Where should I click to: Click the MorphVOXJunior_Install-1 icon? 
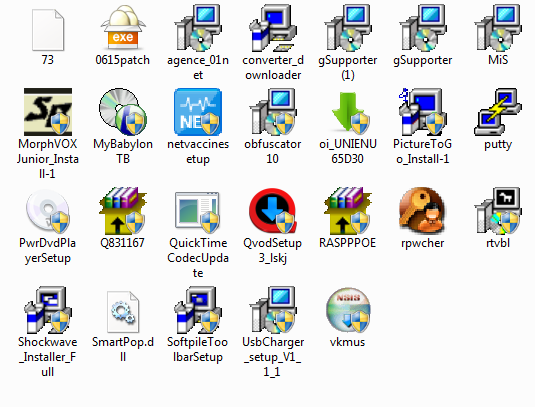point(48,112)
